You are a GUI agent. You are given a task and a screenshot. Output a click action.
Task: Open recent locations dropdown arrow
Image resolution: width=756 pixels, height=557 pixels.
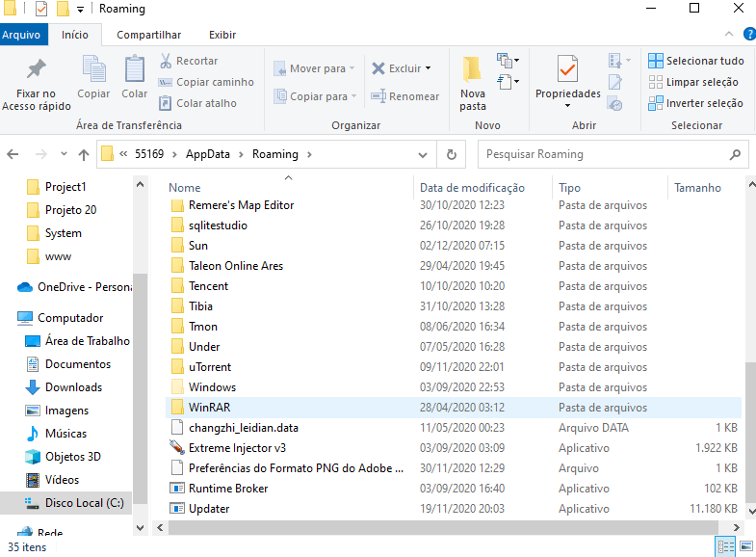[64, 154]
